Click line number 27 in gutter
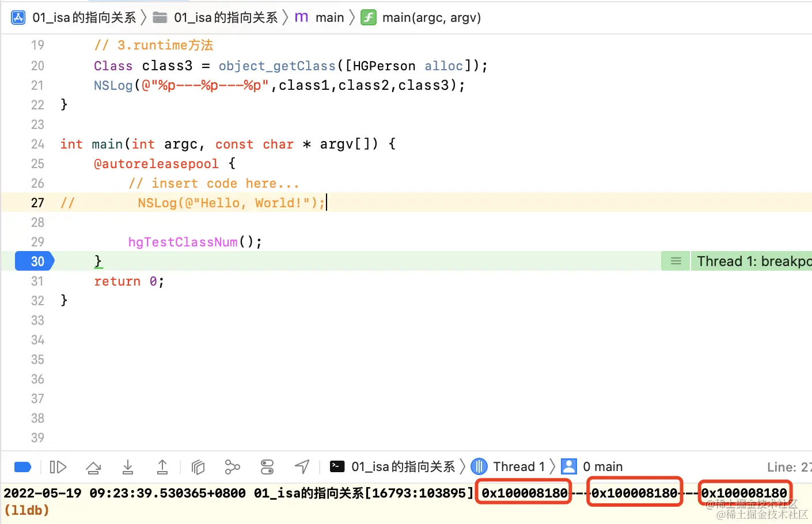812x524 pixels. (x=37, y=203)
